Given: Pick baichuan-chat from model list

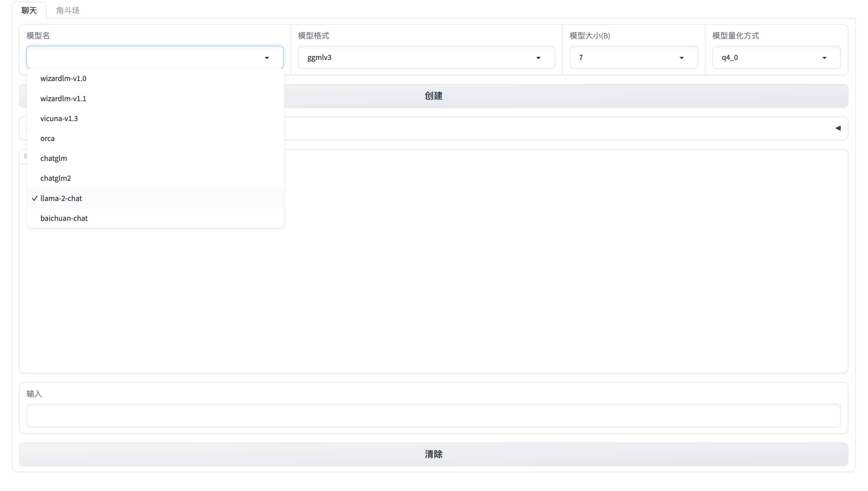Looking at the screenshot, I should (64, 218).
